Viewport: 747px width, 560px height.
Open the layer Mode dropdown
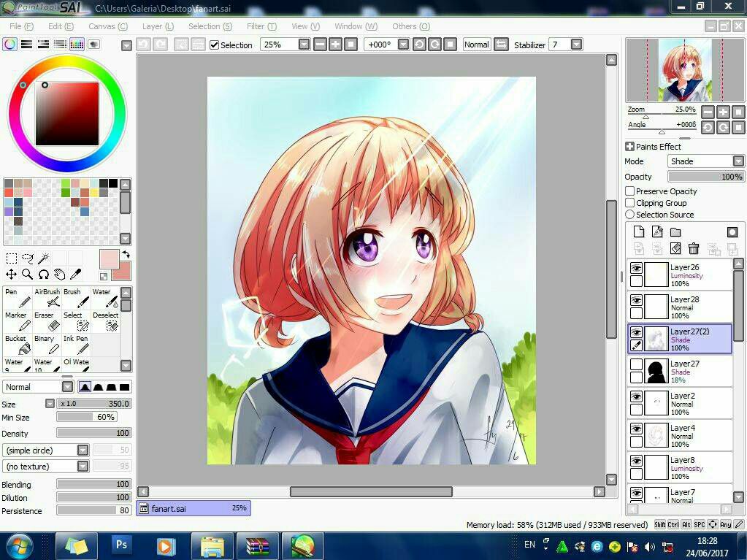(738, 161)
